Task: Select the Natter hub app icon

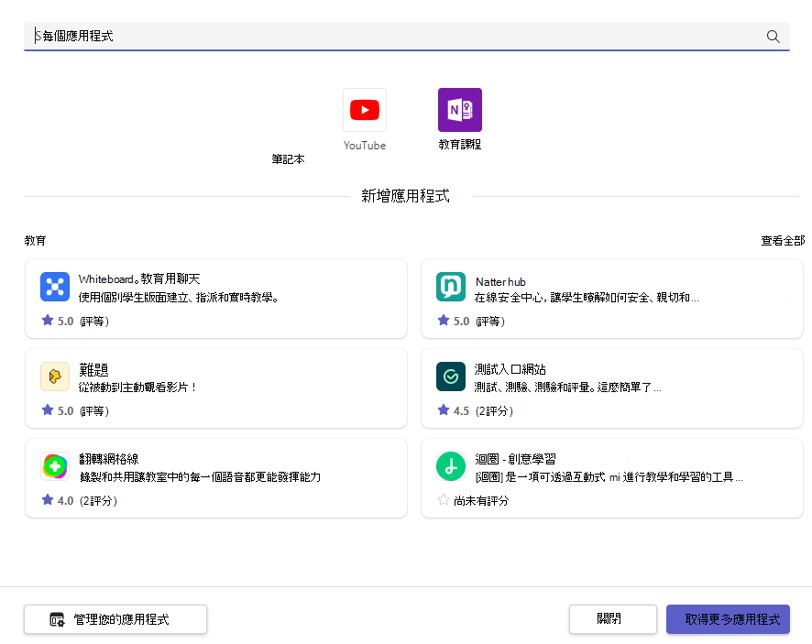Action: click(451, 287)
